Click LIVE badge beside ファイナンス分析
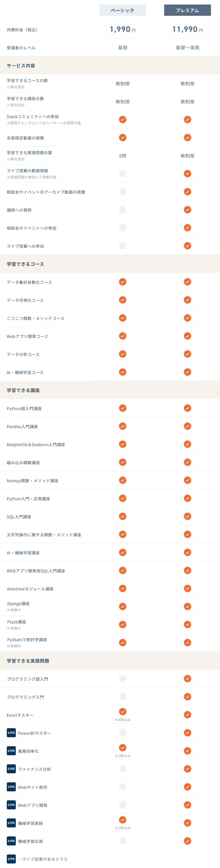 (x=11, y=769)
